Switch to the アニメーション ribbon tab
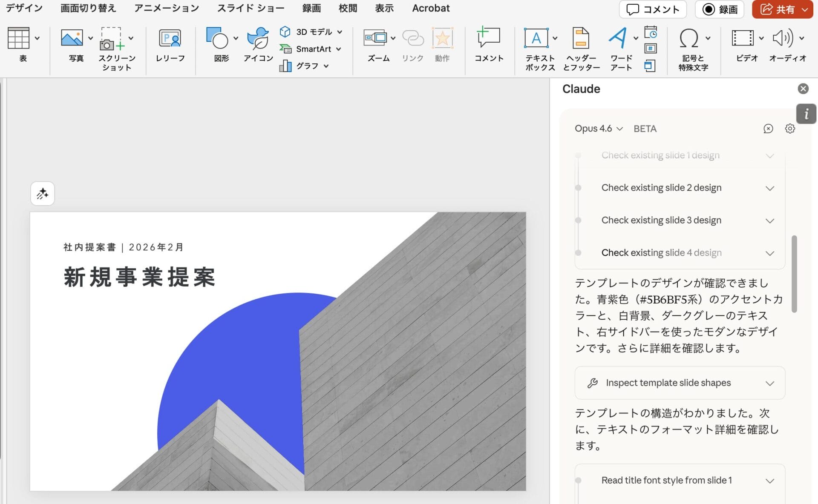 point(166,8)
